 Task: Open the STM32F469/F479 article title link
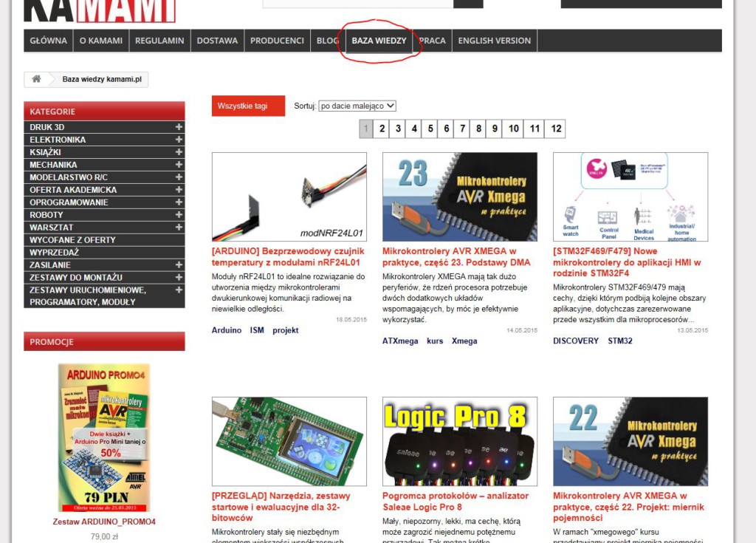627,262
